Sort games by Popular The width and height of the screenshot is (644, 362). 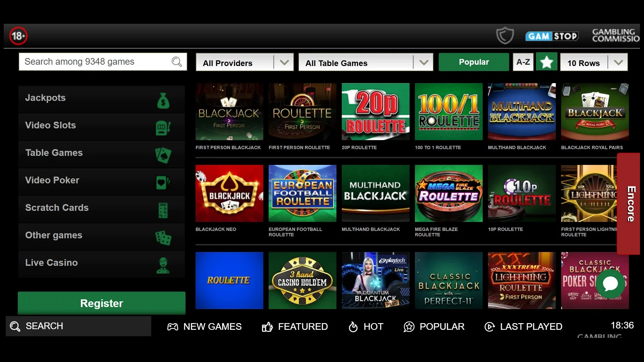[474, 62]
